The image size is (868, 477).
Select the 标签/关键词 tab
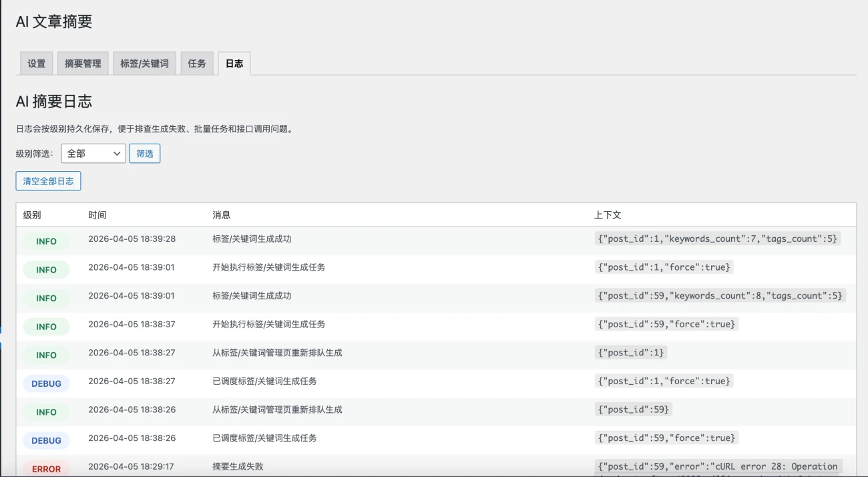coord(144,63)
